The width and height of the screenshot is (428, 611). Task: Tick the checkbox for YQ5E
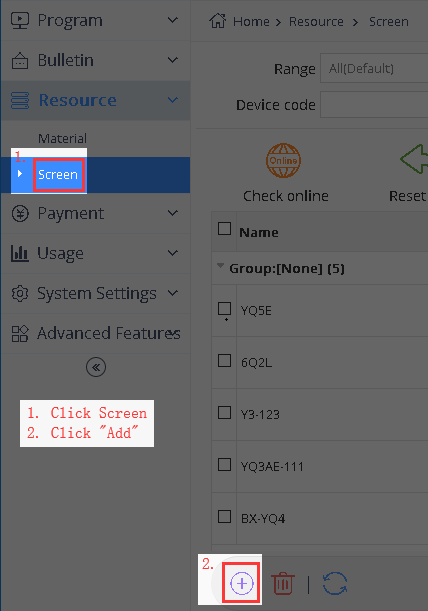(224, 309)
